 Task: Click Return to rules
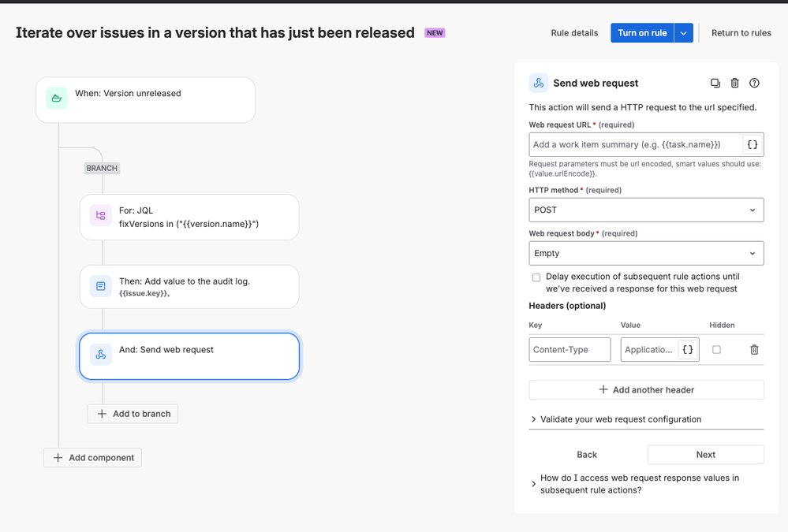point(741,33)
